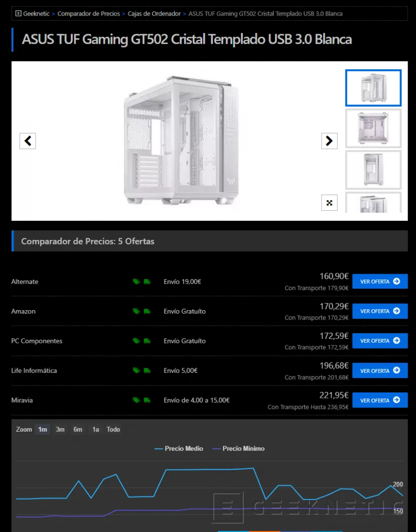The height and width of the screenshot is (532, 416).
Task: Toggle the Precio Mínimo series in chart legend
Action: [239, 448]
